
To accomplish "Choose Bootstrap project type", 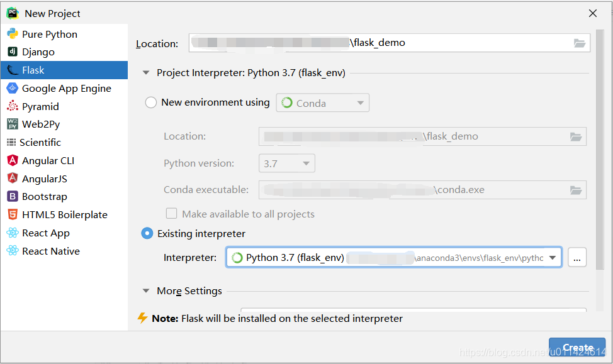I will pos(64,196).
